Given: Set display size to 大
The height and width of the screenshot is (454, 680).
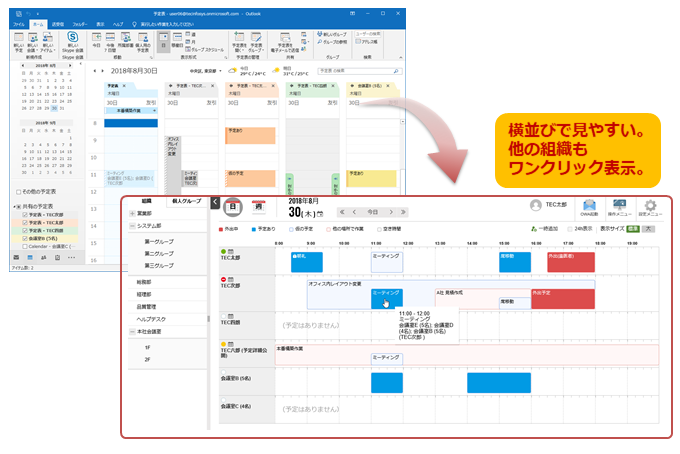Looking at the screenshot, I should 649,228.
